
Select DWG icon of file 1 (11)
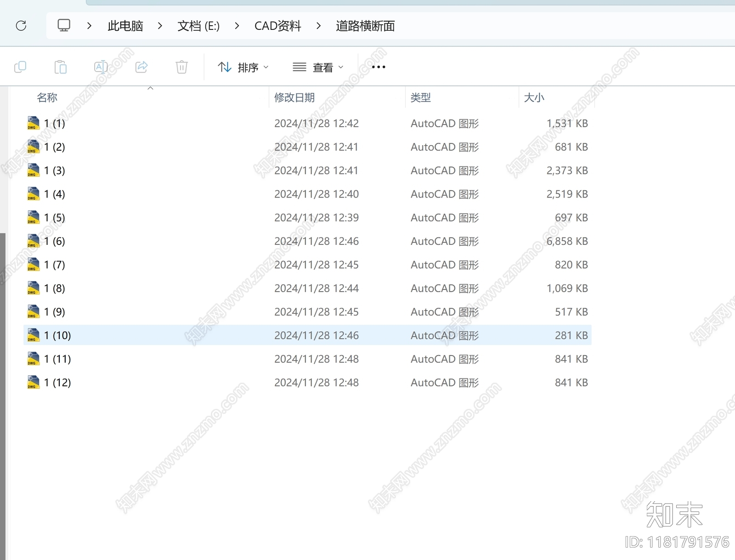(x=33, y=359)
